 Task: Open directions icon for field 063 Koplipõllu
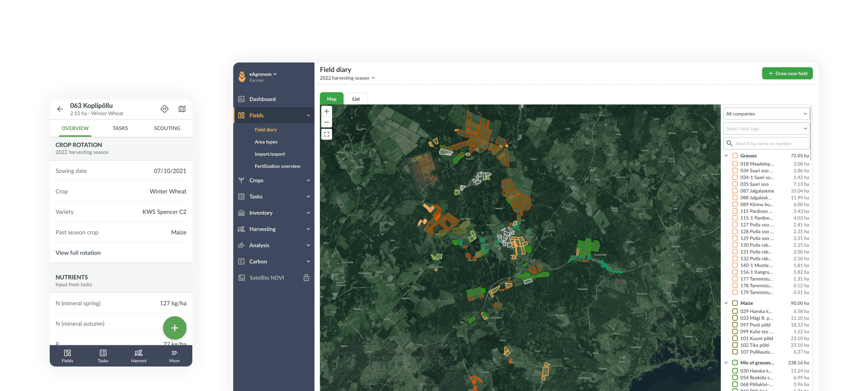point(165,109)
